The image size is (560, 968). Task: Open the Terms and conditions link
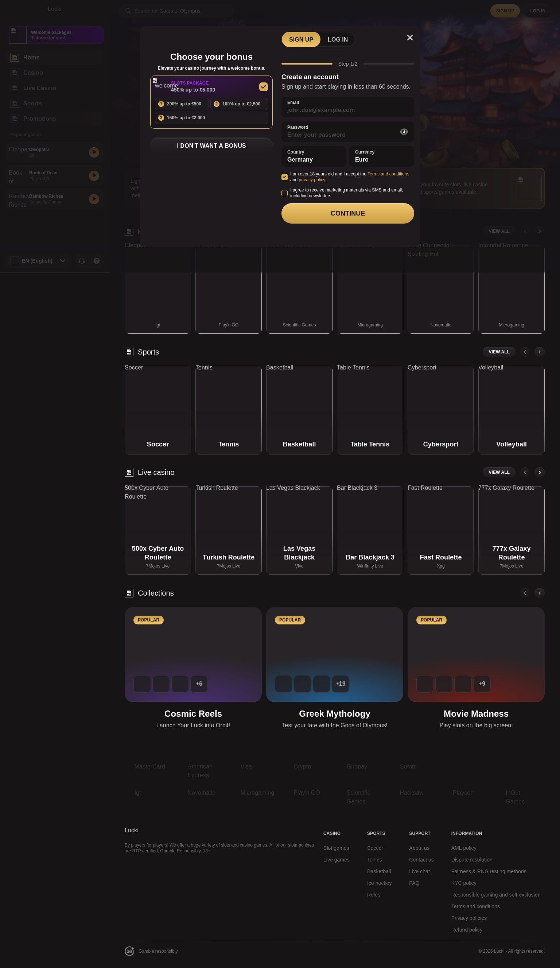[388, 174]
